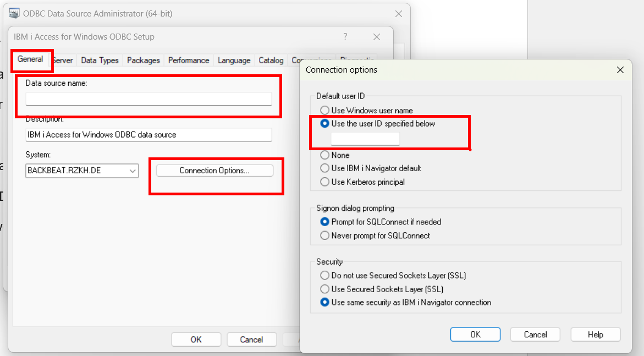Image resolution: width=644 pixels, height=356 pixels.
Task: Open the Catalog tab
Action: click(x=271, y=61)
